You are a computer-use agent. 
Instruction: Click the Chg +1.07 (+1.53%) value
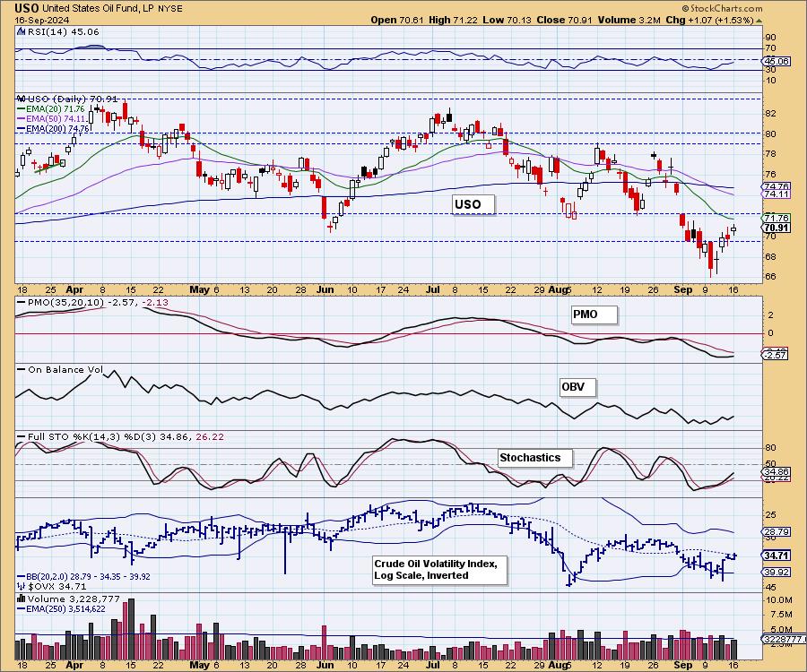[709, 20]
